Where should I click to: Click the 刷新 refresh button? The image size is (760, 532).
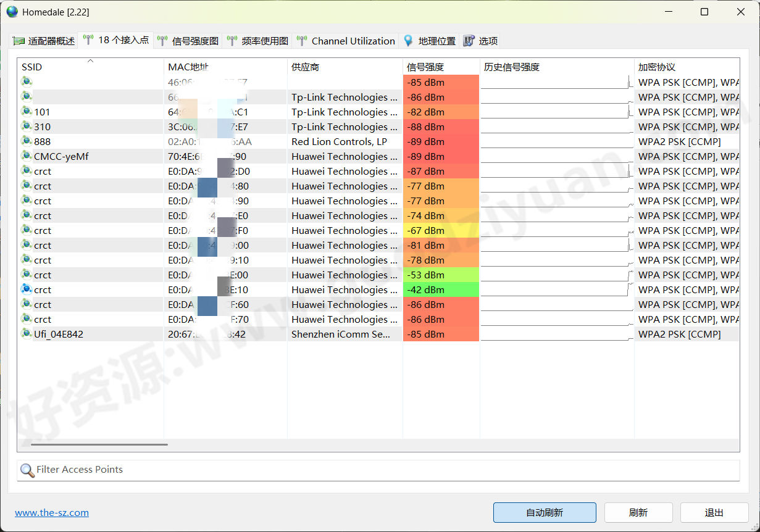pyautogui.click(x=638, y=512)
